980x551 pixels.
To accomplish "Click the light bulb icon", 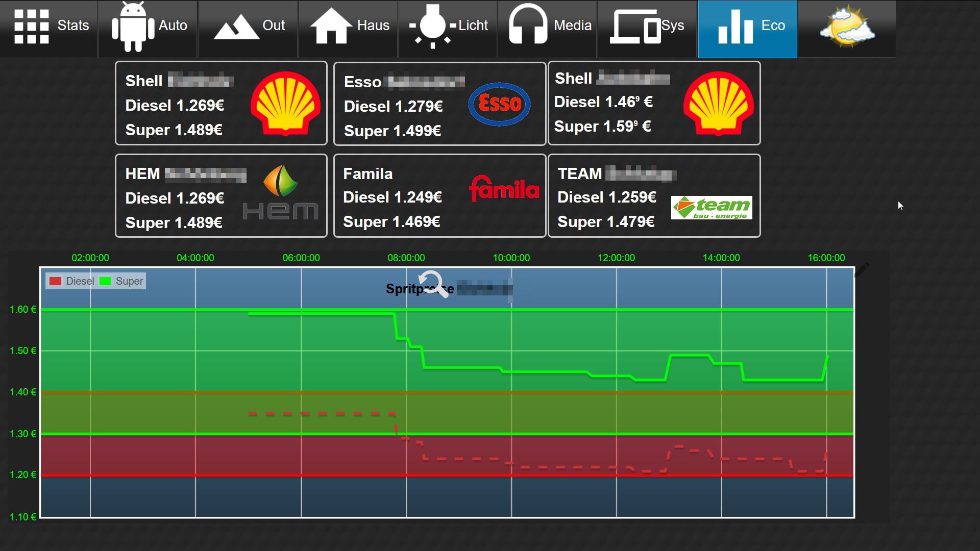I will point(432,26).
